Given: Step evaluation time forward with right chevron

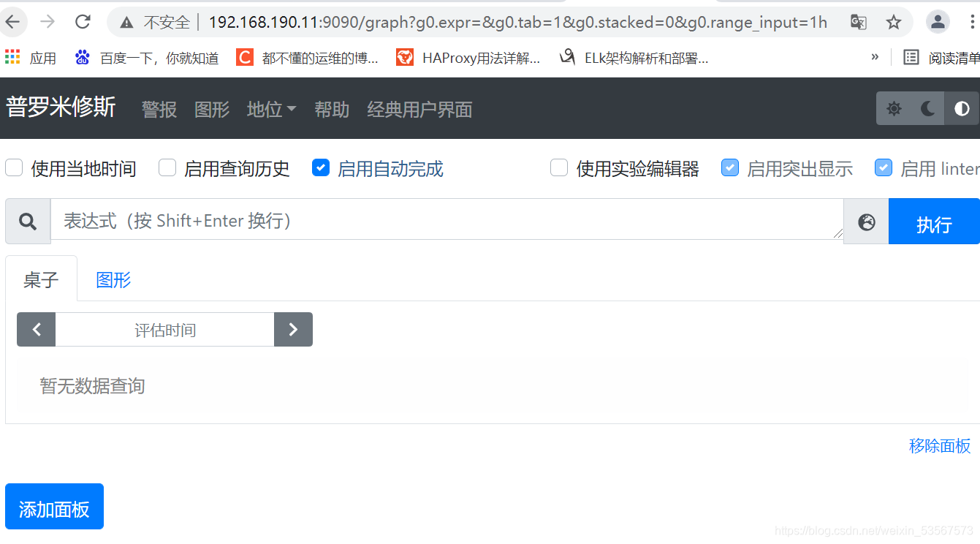Looking at the screenshot, I should (293, 330).
